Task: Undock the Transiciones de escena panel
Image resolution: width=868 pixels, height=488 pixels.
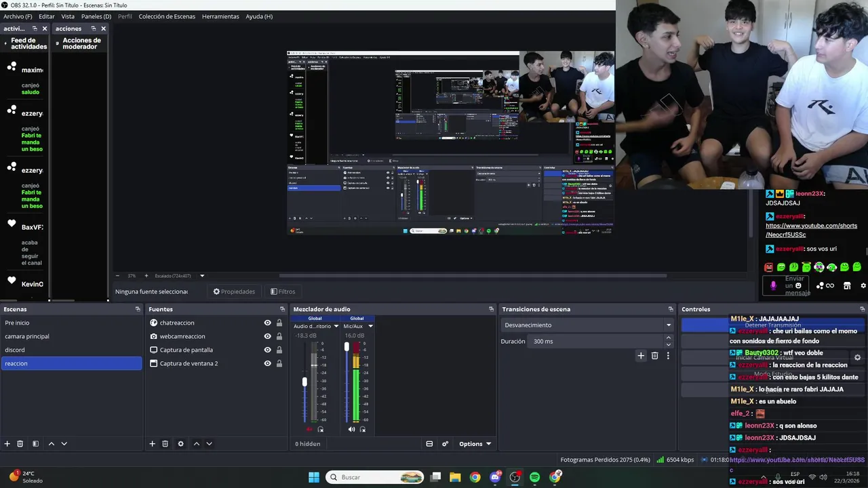Action: [x=671, y=309]
